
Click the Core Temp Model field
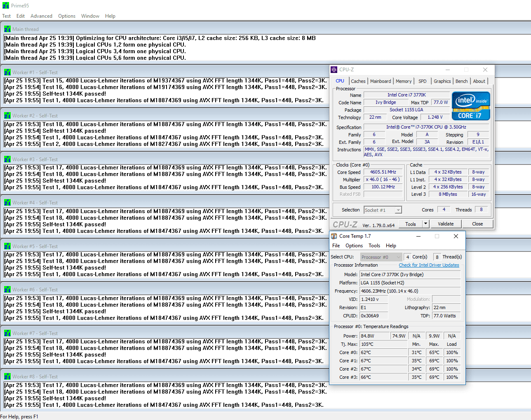point(410,275)
